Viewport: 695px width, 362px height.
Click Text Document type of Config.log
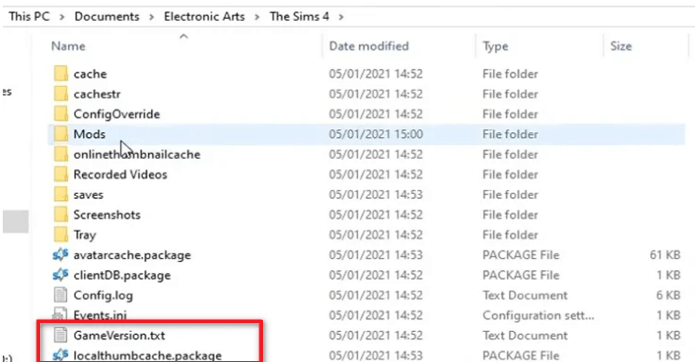[525, 295]
